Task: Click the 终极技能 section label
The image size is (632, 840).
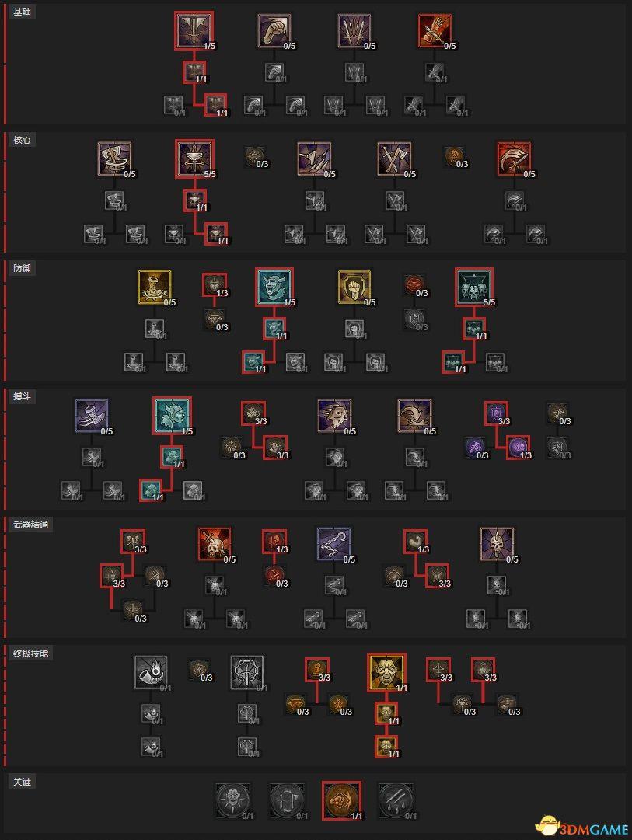Action: click(x=30, y=653)
